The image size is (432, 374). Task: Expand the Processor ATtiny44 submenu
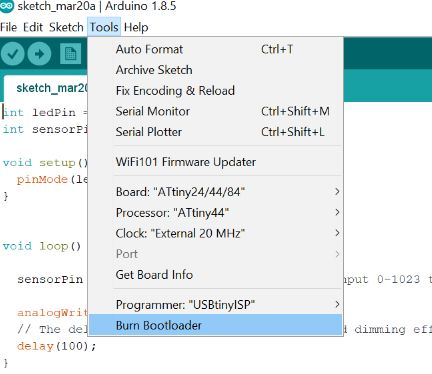click(215, 213)
